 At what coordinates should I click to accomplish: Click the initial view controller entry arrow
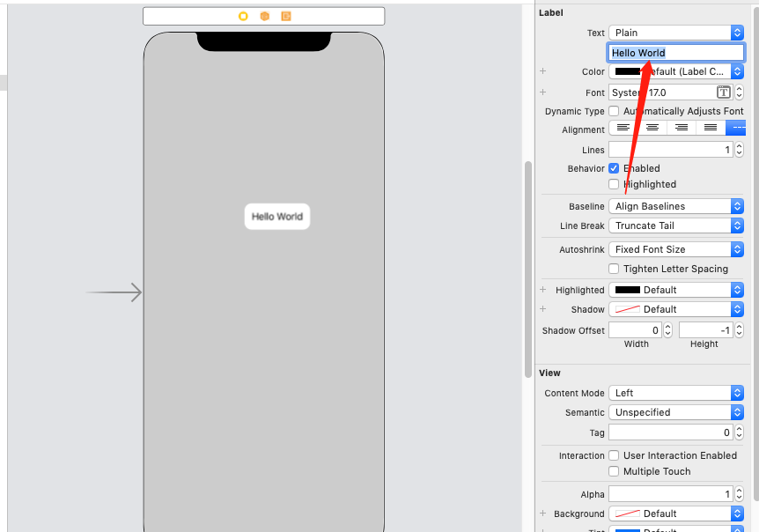(x=114, y=292)
